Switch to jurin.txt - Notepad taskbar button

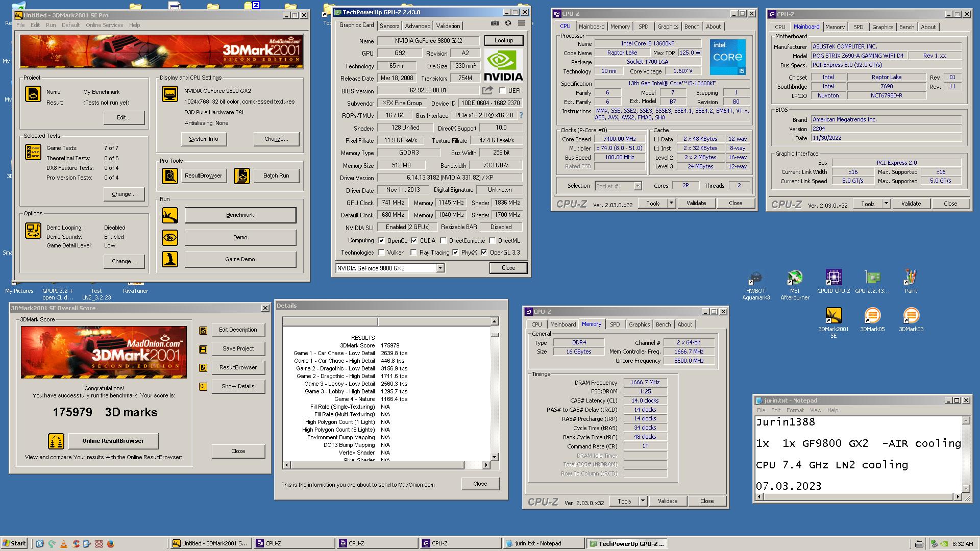coord(543,544)
